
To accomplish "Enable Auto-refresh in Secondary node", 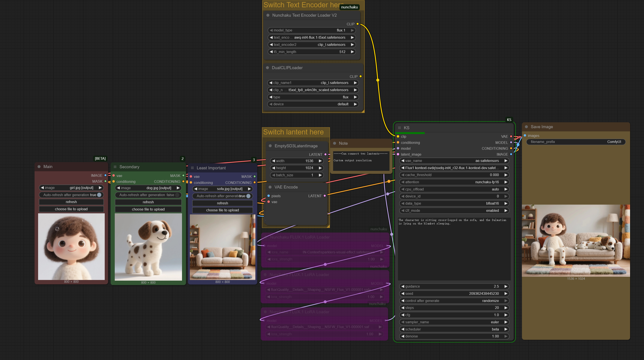I will [x=177, y=195].
